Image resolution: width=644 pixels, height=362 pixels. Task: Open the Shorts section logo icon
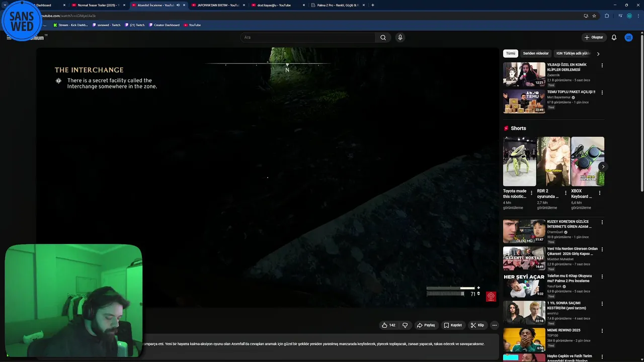(x=506, y=128)
